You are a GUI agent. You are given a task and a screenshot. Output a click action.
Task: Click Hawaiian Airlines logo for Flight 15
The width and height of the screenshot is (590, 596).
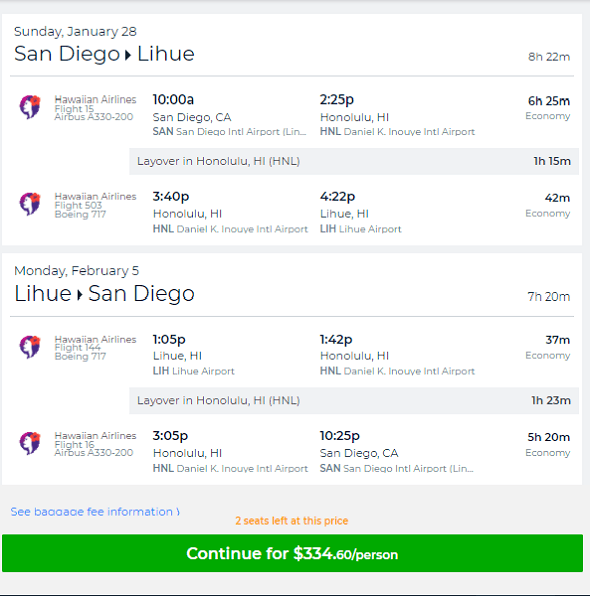click(x=30, y=107)
